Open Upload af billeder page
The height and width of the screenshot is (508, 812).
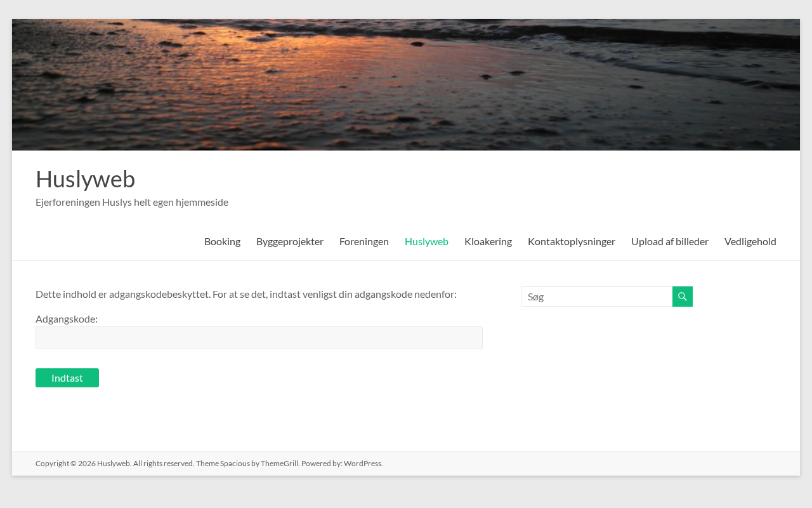[670, 241]
